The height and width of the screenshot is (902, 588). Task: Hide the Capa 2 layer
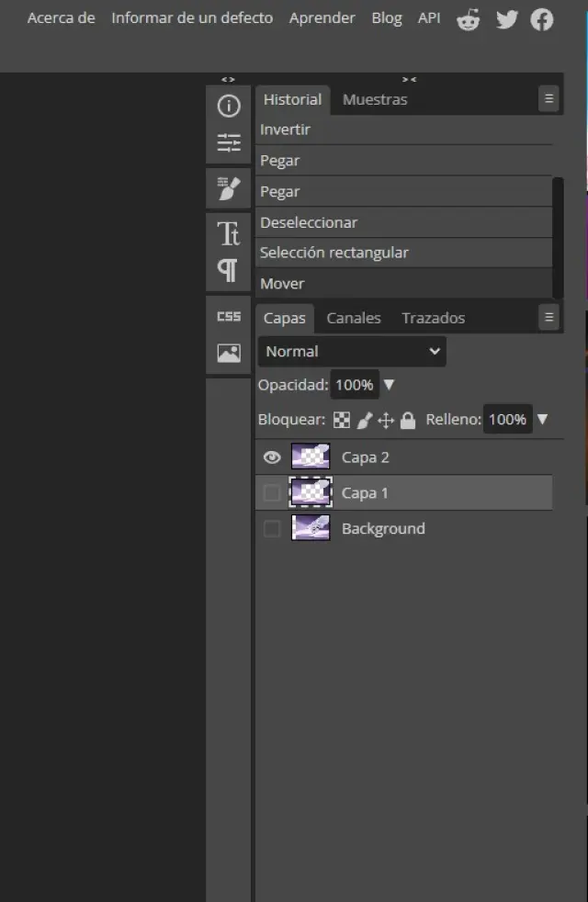pyautogui.click(x=272, y=457)
